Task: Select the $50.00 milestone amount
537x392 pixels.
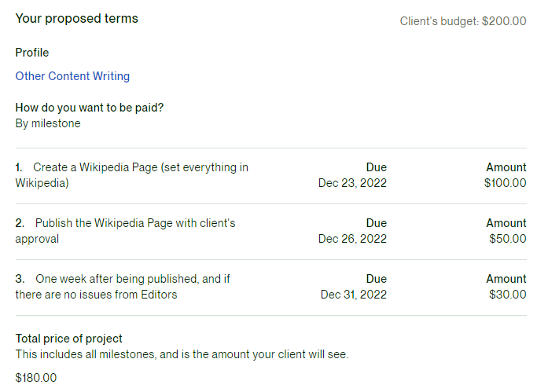Action: 508,239
